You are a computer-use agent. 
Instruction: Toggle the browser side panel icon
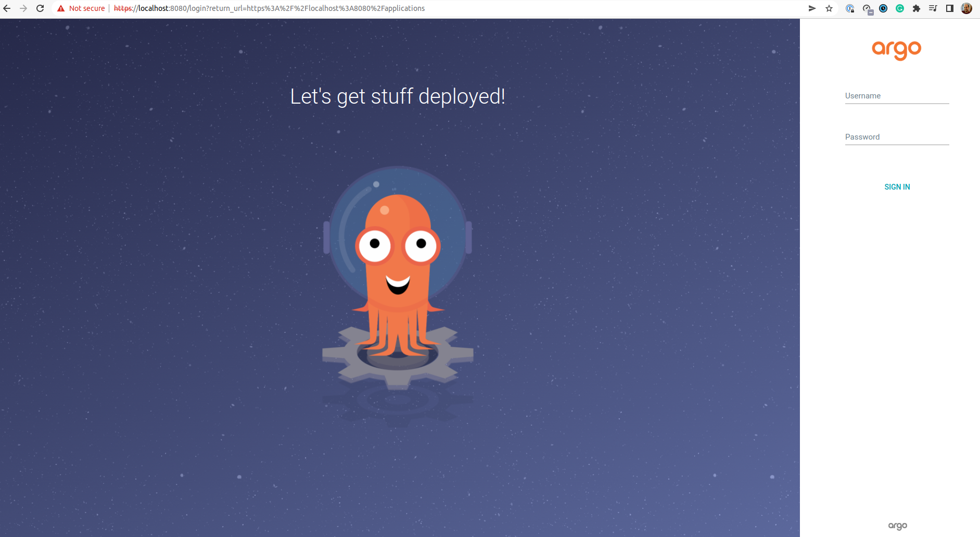coord(950,8)
